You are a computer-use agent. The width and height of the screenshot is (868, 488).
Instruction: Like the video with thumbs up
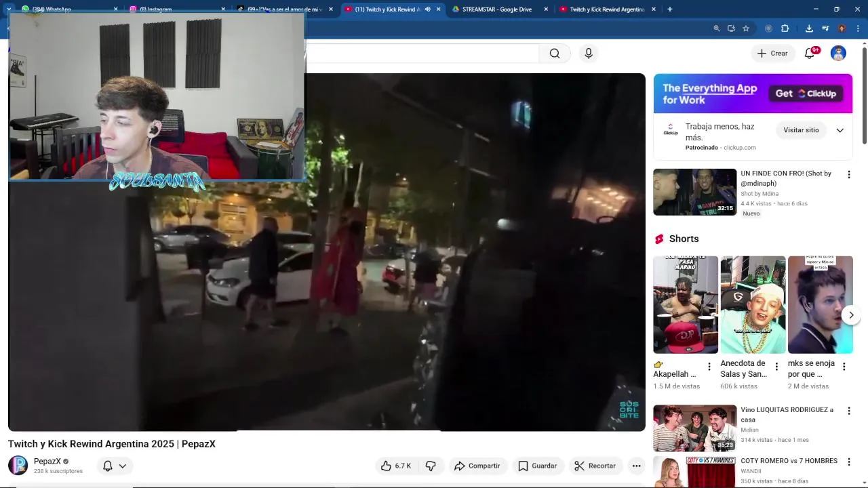(x=396, y=466)
